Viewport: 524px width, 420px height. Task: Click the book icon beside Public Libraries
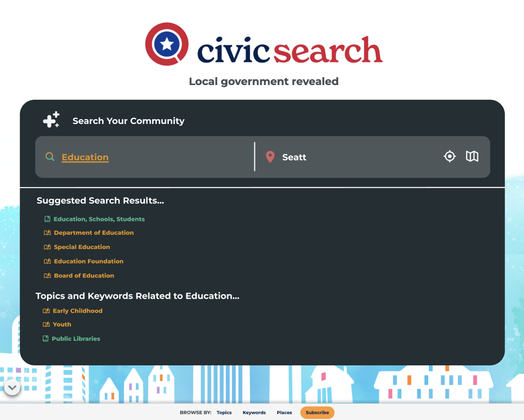coord(46,339)
